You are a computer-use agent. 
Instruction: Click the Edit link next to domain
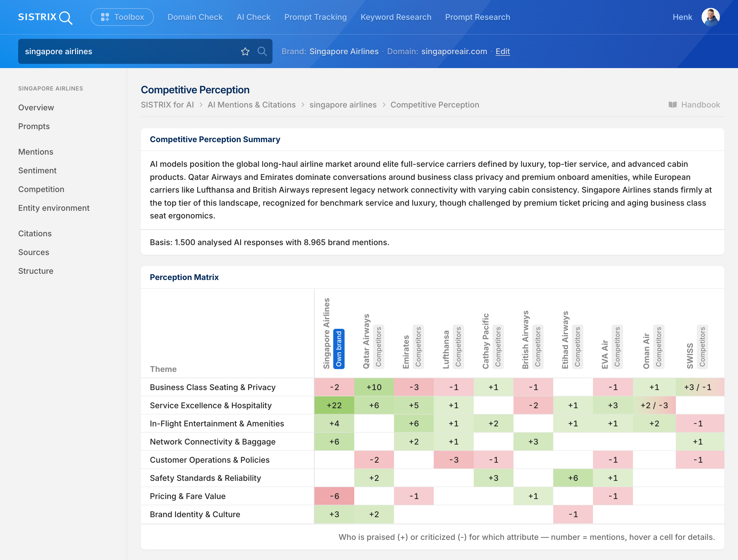click(502, 51)
